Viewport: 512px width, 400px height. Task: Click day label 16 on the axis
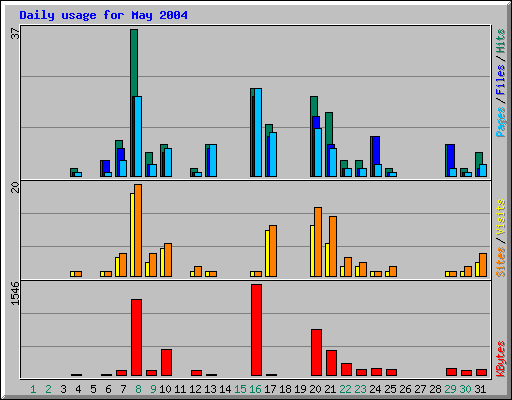coord(255,389)
